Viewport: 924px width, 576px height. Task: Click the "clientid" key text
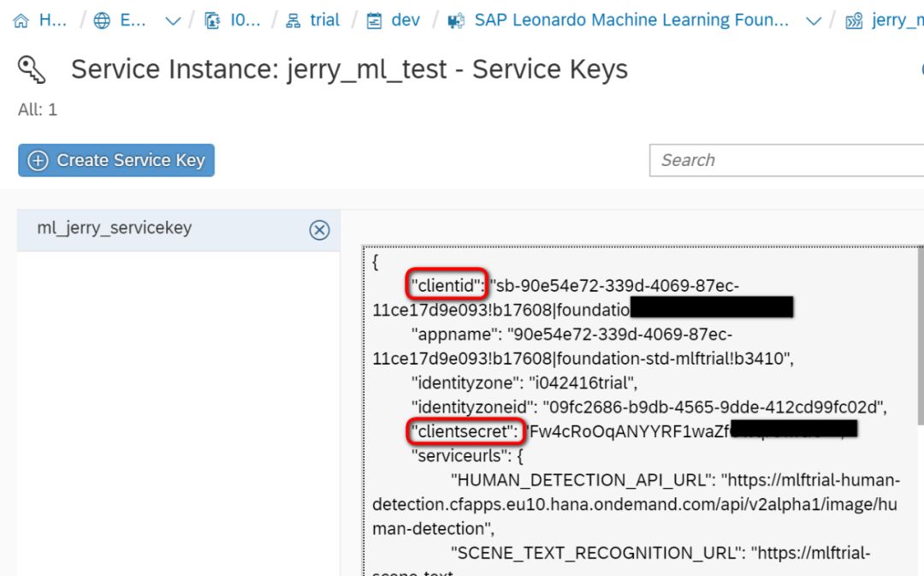[447, 286]
